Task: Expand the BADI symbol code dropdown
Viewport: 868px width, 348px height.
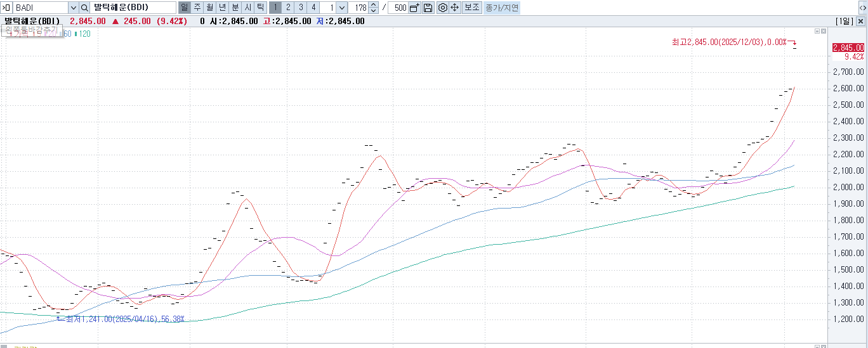Action: [73, 8]
